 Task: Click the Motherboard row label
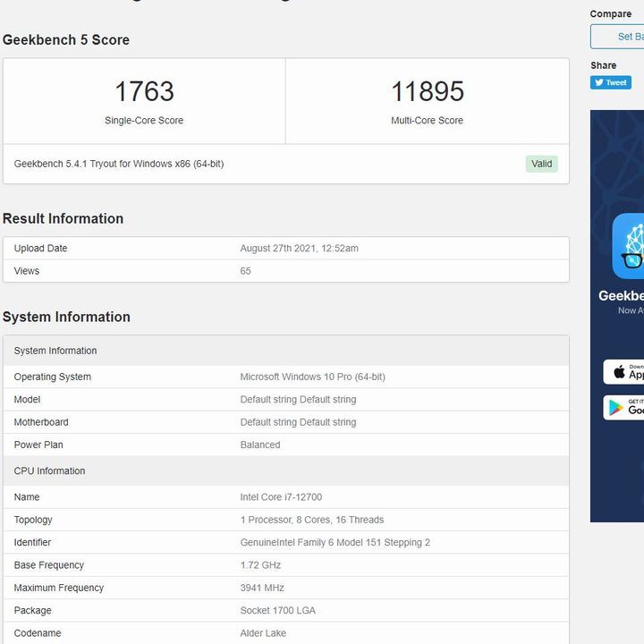pyautogui.click(x=41, y=422)
